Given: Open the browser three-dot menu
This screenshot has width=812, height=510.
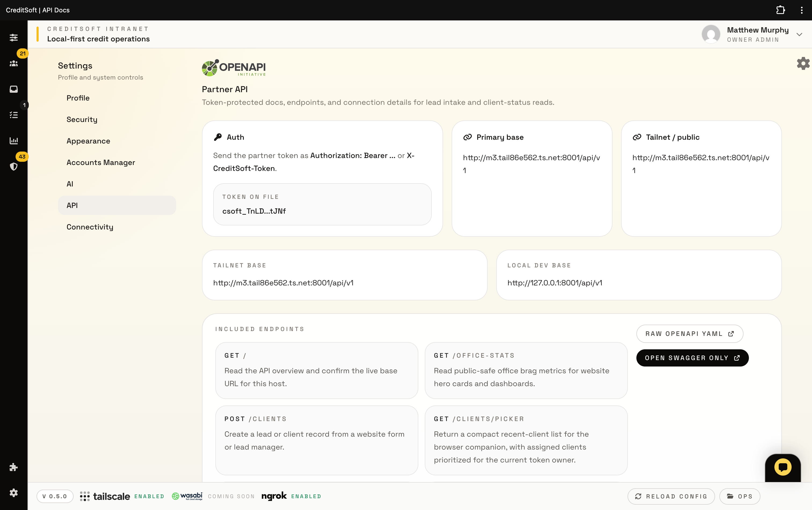Looking at the screenshot, I should [x=802, y=10].
